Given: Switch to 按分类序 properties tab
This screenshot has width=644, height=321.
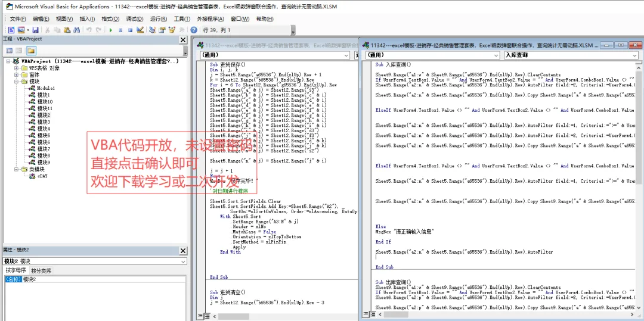Looking at the screenshot, I should (42, 270).
